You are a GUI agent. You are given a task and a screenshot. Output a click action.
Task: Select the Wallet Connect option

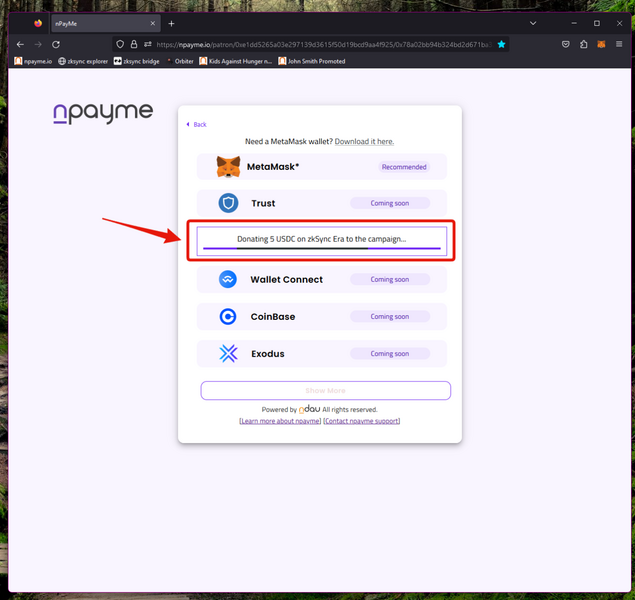tap(322, 279)
